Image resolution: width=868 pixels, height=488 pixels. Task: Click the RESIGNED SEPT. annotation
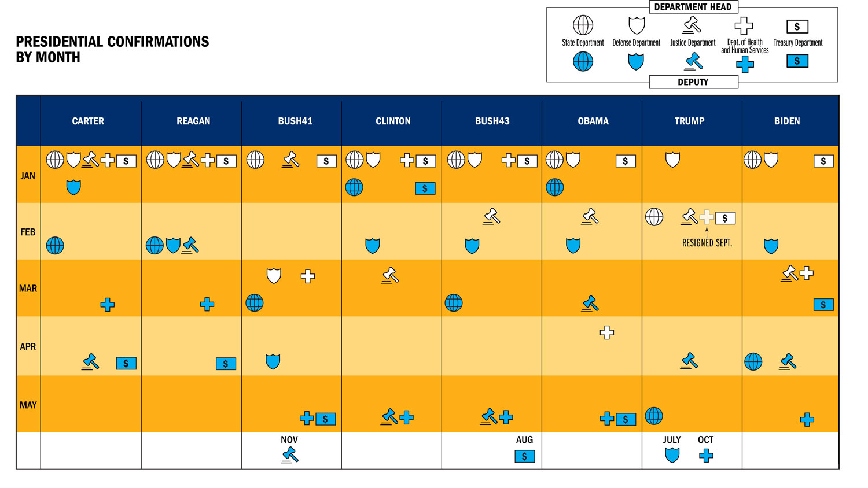(x=707, y=243)
